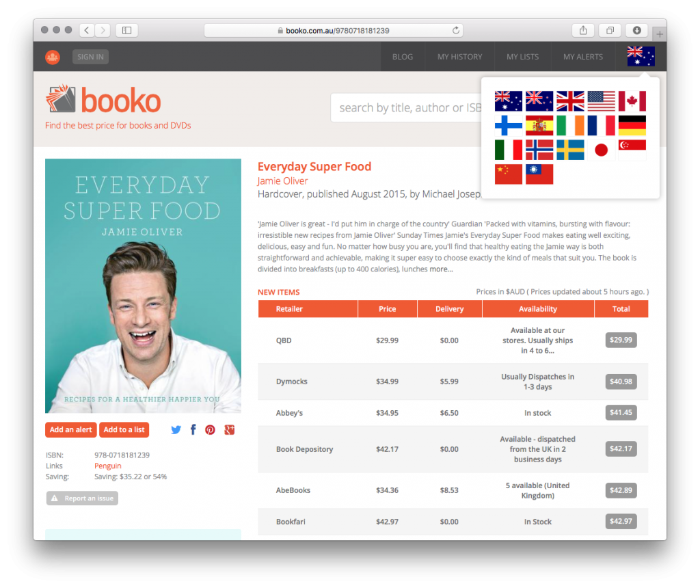Choose the Canada flag
This screenshot has width=700, height=588.
point(632,101)
